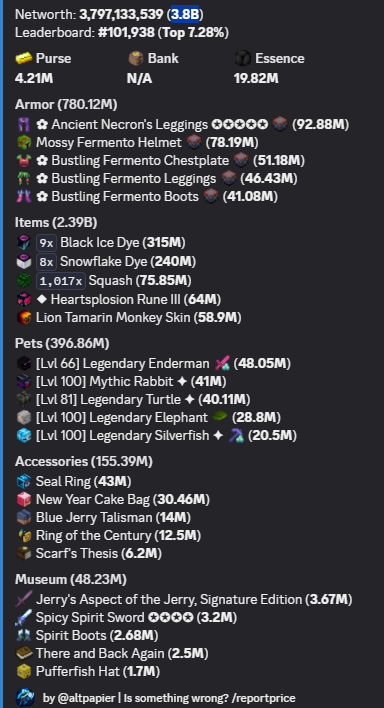Click the Seal Ring accessory icon
384x708 pixels.
click(x=23, y=481)
